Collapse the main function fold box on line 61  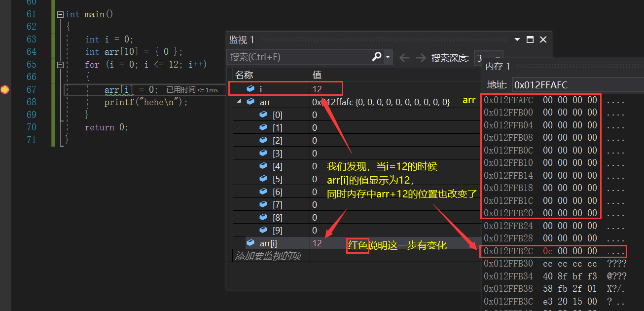tap(60, 14)
